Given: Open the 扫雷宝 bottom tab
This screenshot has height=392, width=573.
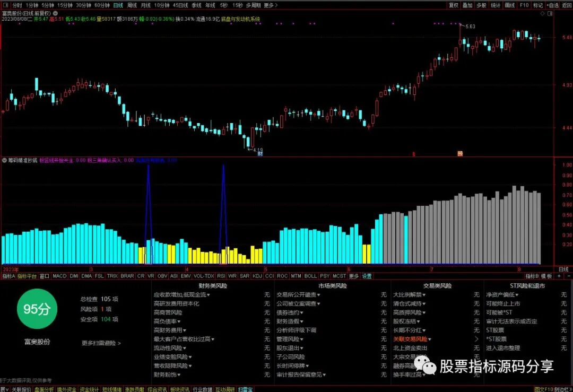Looking at the screenshot, I should click(x=245, y=389).
